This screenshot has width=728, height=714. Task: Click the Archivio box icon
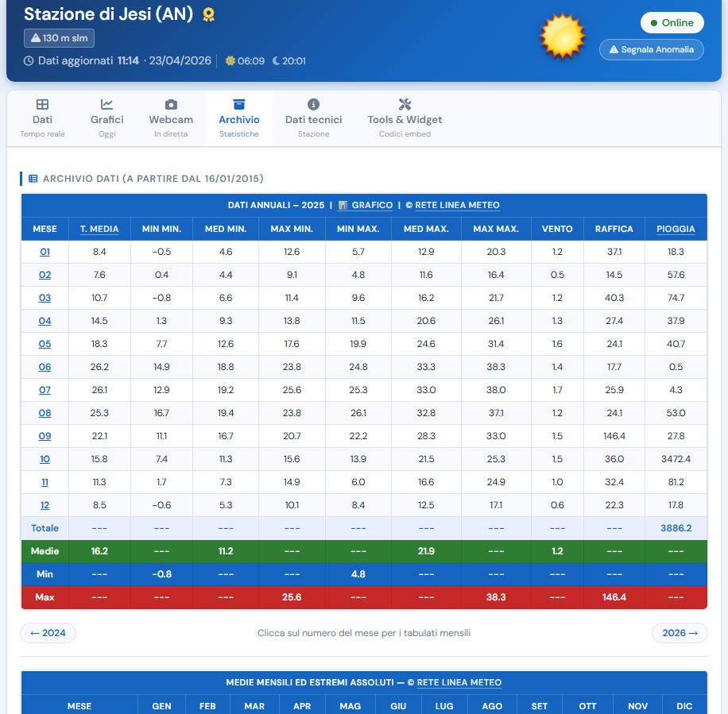point(239,105)
